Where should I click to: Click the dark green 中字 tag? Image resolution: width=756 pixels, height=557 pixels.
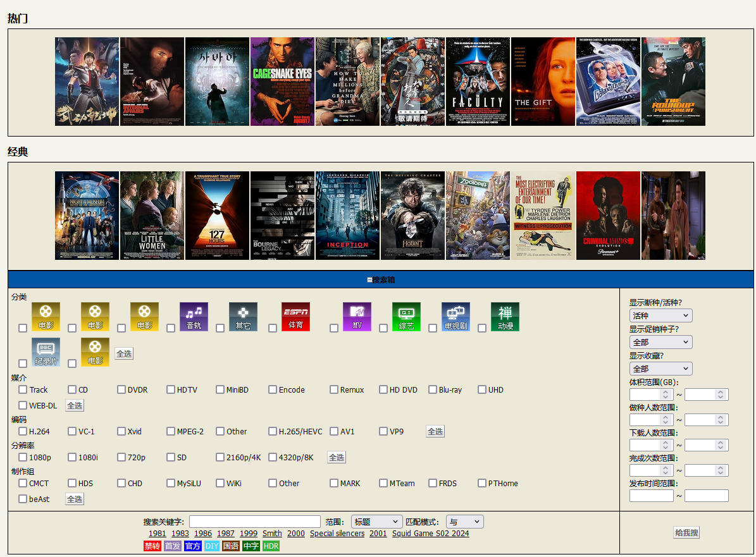(251, 546)
